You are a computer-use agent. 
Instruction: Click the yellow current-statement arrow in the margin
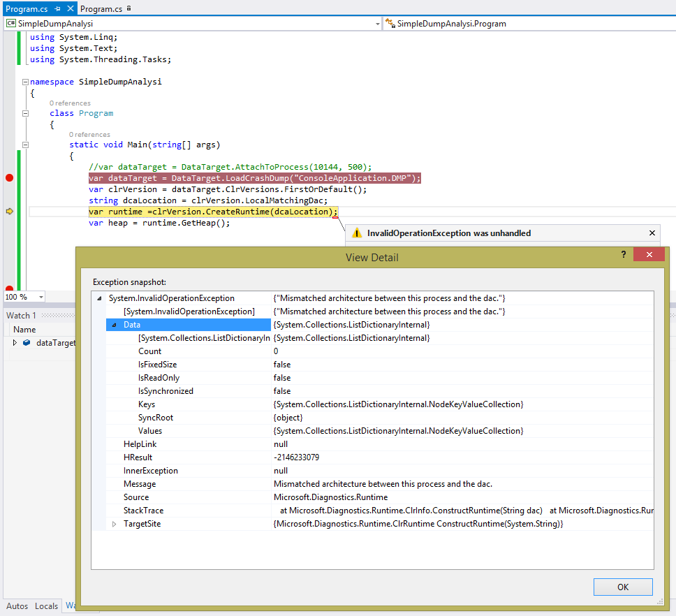click(x=10, y=211)
